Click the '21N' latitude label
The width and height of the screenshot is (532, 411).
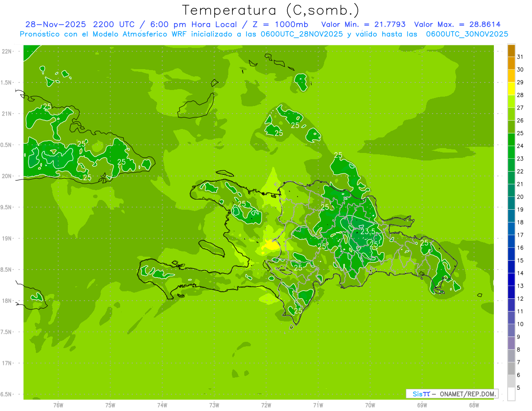[x=7, y=114]
